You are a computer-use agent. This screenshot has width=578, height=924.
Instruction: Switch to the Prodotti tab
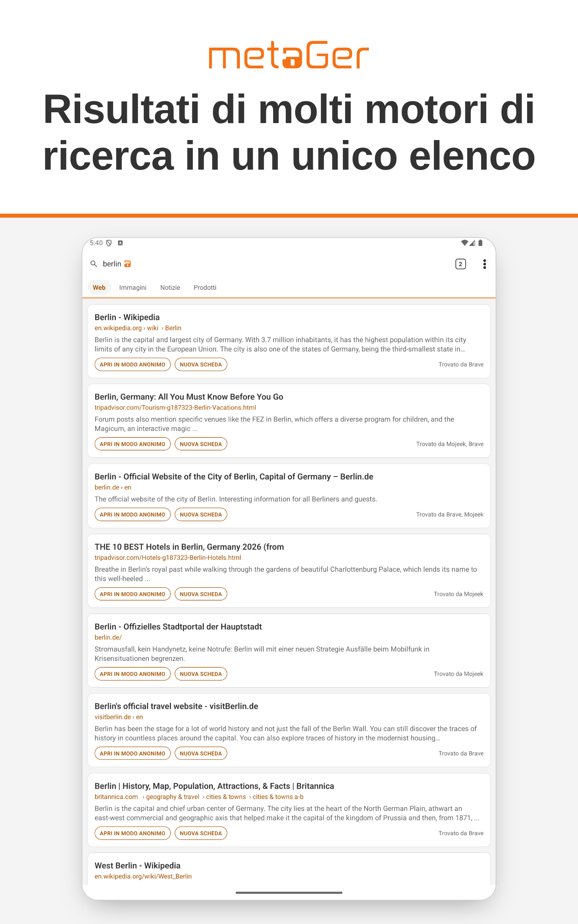click(x=205, y=288)
